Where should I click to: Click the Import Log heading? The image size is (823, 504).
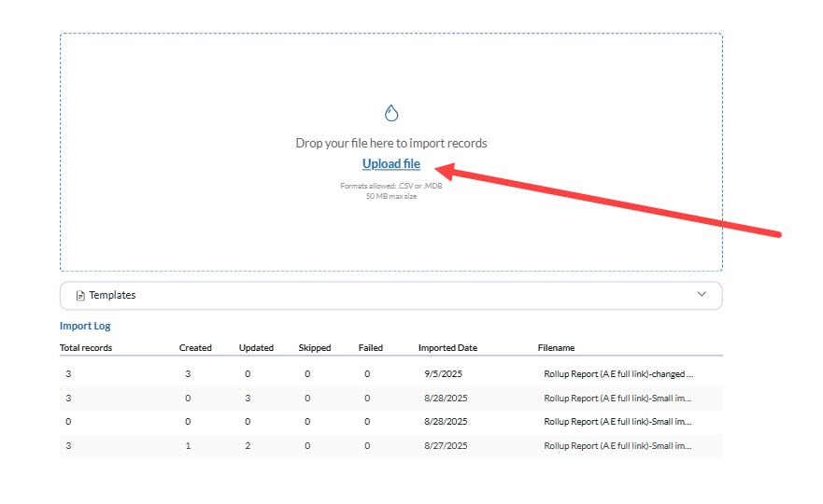85,326
